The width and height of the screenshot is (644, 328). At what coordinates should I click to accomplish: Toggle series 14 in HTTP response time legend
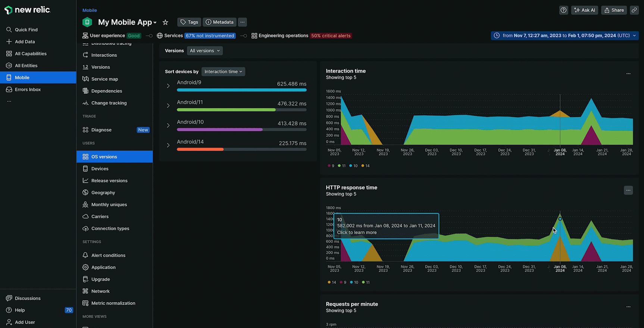click(332, 282)
